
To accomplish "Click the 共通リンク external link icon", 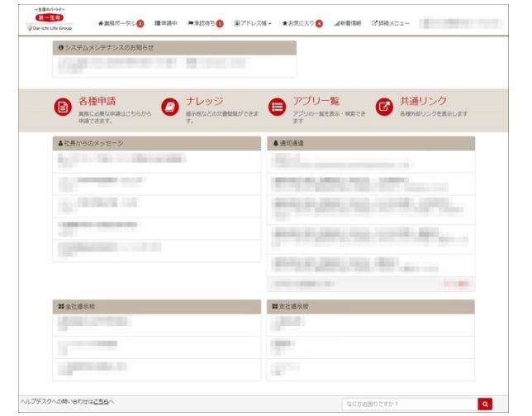I will (x=384, y=107).
